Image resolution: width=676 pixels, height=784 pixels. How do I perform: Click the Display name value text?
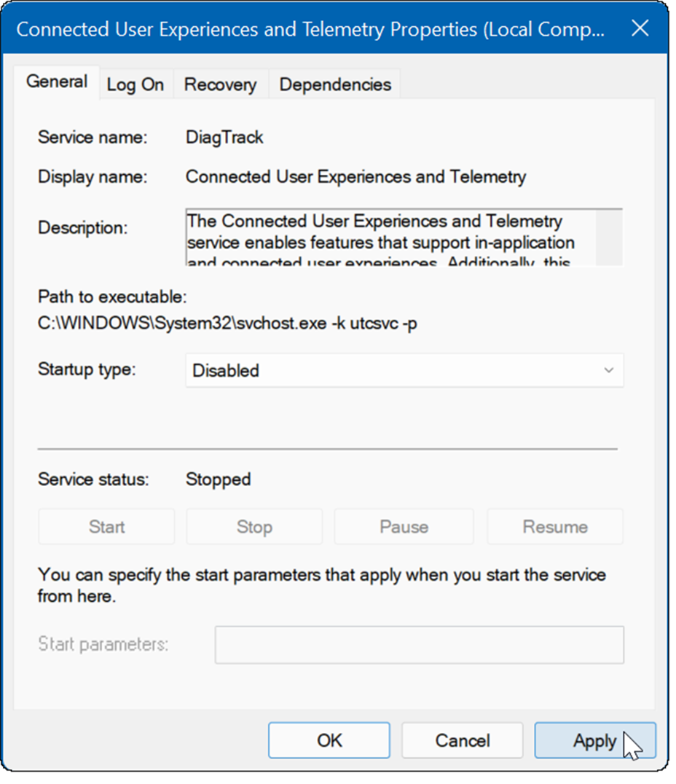coord(355,176)
